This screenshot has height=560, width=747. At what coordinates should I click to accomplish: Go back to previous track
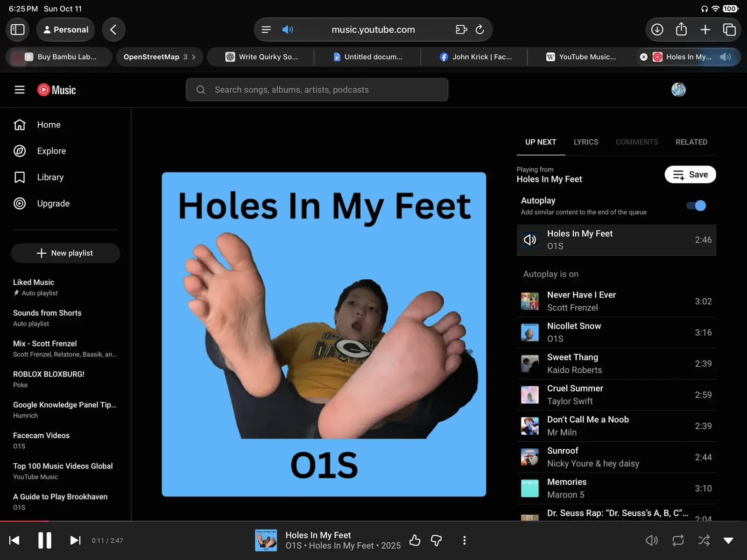click(14, 540)
